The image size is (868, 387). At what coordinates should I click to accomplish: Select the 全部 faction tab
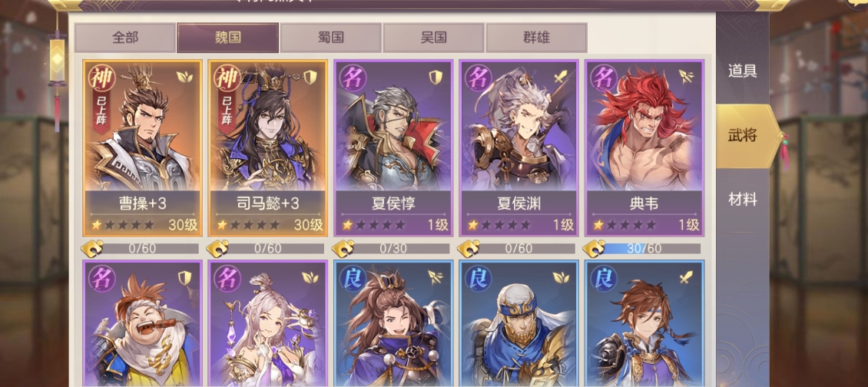125,38
